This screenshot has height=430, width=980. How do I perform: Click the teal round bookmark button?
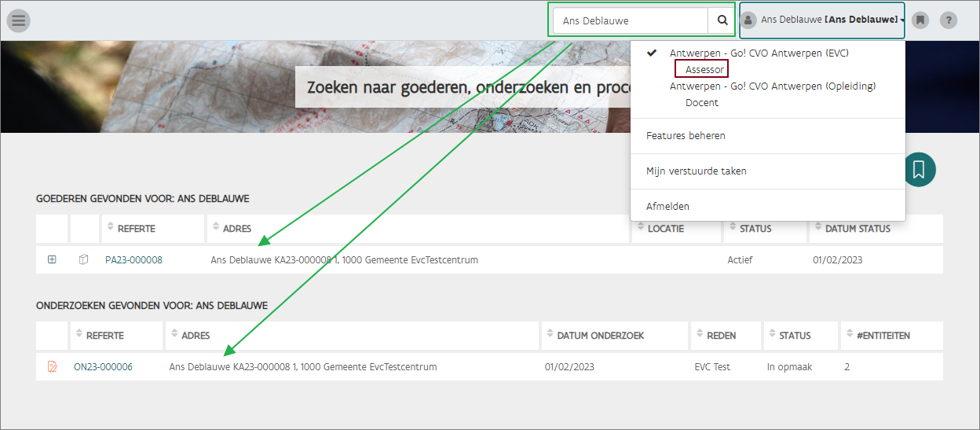coord(919,170)
